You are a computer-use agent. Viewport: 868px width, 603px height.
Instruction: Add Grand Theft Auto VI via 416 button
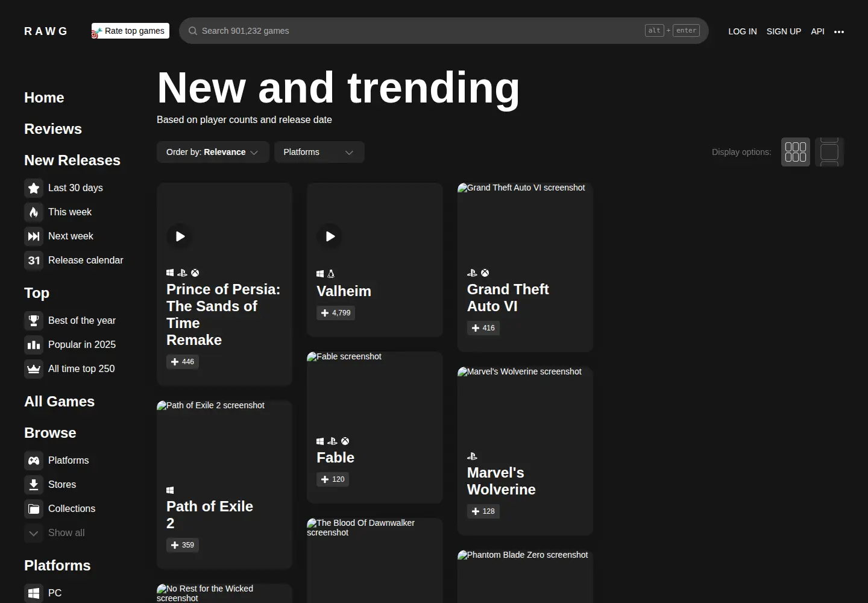coord(483,328)
